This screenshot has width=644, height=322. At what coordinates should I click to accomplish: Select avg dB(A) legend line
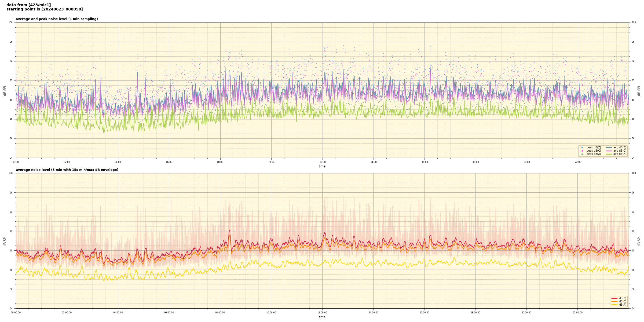[609, 154]
